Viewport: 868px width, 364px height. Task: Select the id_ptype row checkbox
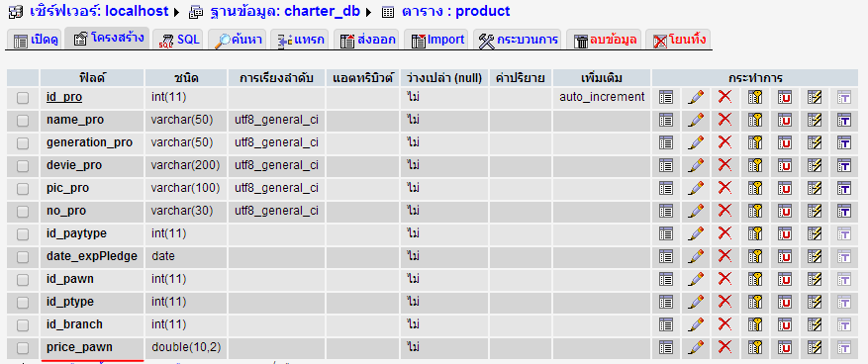[x=23, y=303]
